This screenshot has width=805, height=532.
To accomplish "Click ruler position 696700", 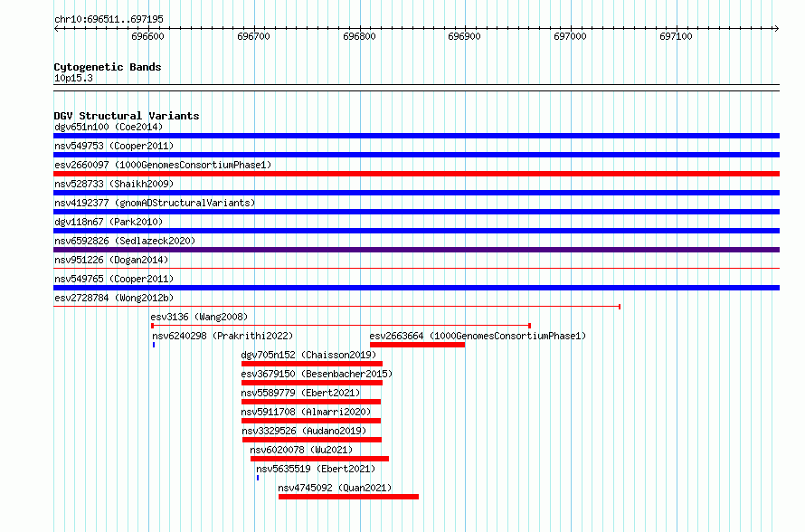I will (x=253, y=36).
